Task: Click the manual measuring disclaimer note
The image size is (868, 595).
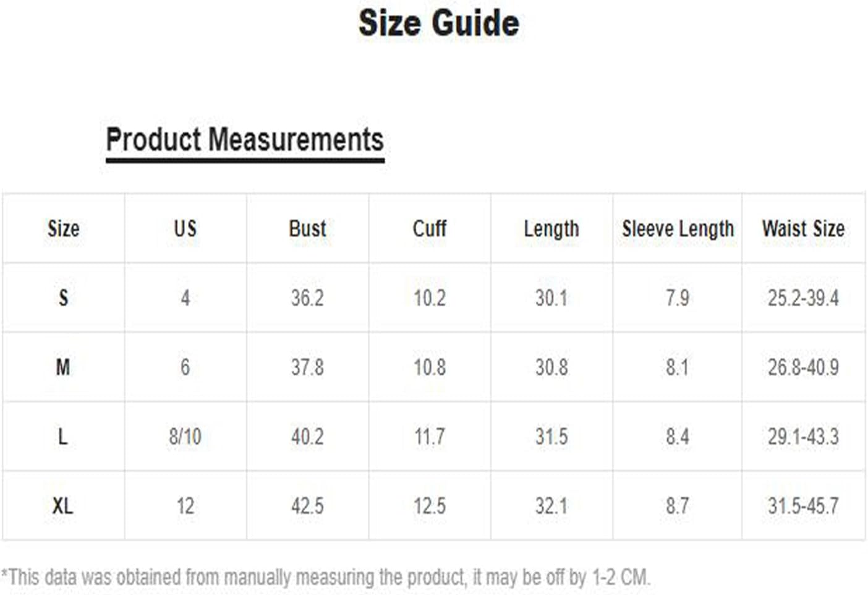Action: (x=326, y=577)
